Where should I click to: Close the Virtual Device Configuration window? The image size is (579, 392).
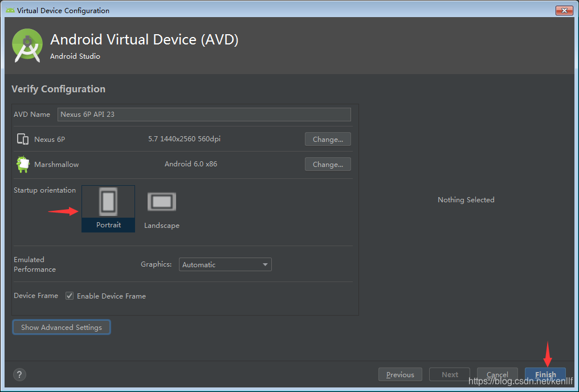click(564, 10)
